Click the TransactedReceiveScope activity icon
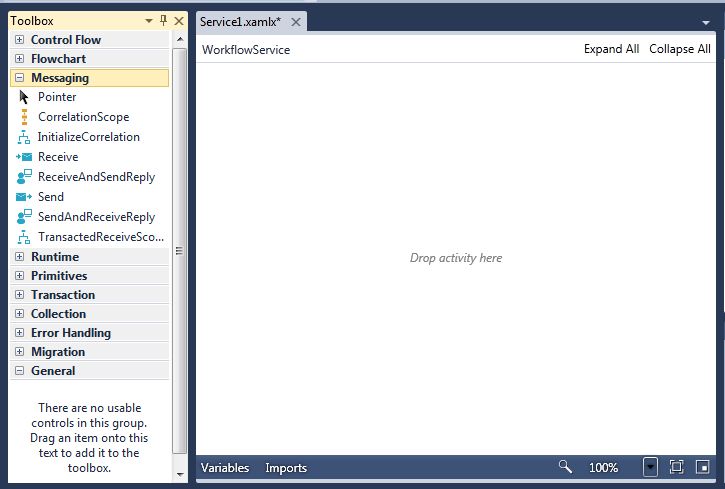 (24, 237)
